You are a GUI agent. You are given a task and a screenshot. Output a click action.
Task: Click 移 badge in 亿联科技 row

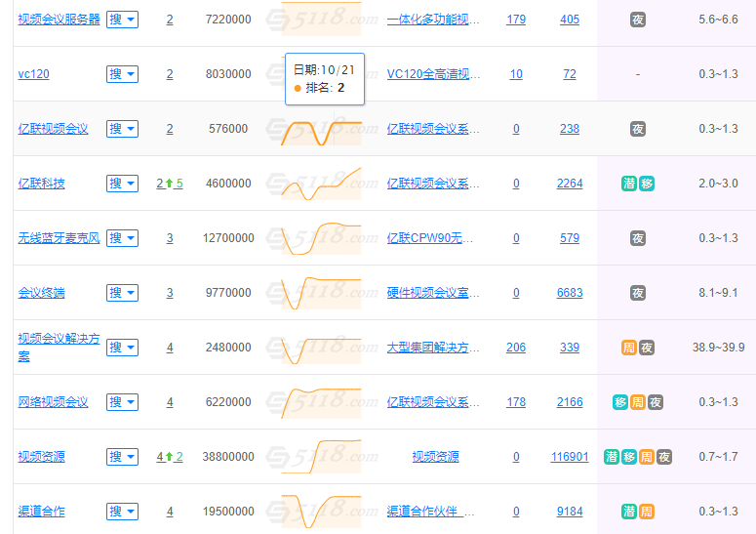click(x=647, y=184)
